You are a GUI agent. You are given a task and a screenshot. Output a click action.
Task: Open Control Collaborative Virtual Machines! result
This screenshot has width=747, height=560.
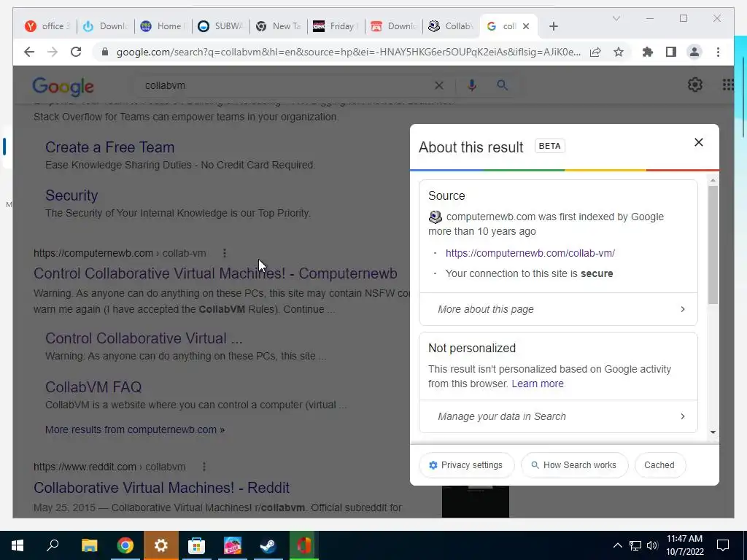[x=215, y=273]
